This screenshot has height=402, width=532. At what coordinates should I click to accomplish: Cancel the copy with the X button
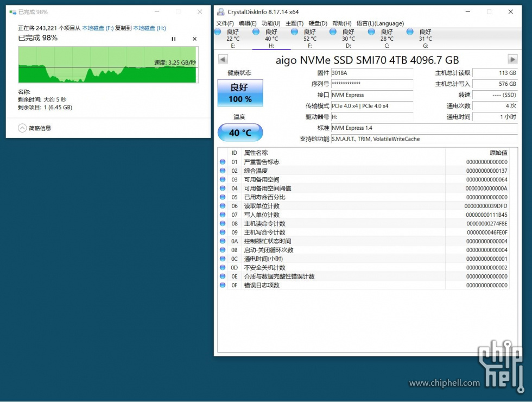(195, 39)
